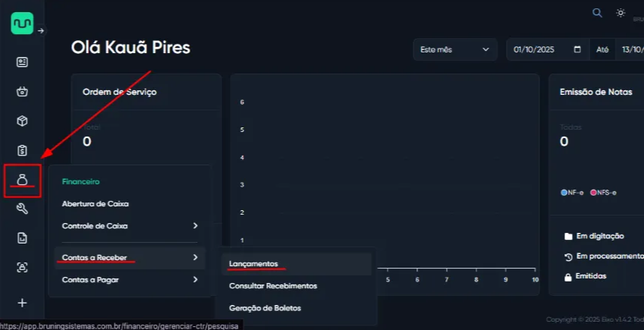Viewport: 644px width, 330px height.
Task: Click the plus icon at sidebar bottom
Action: coord(22,303)
